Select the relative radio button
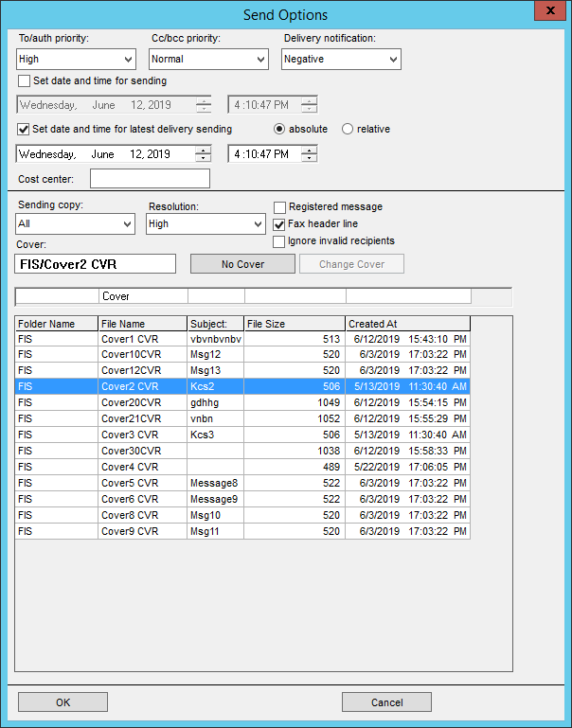 [348, 129]
